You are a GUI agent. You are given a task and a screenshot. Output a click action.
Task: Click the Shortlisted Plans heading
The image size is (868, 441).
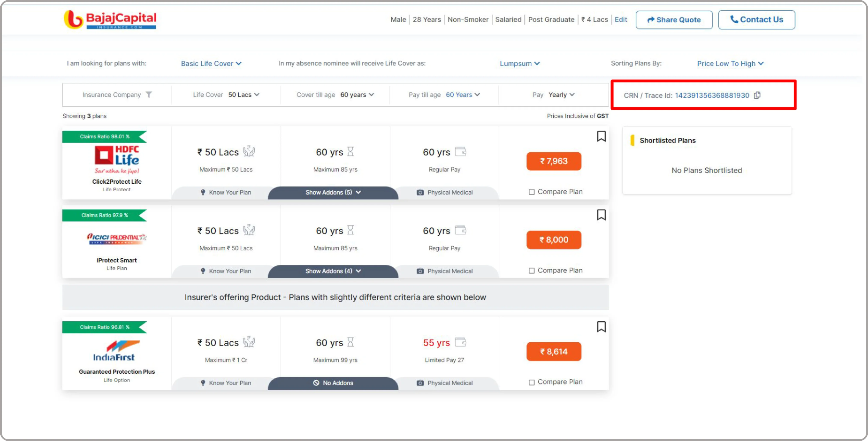667,140
